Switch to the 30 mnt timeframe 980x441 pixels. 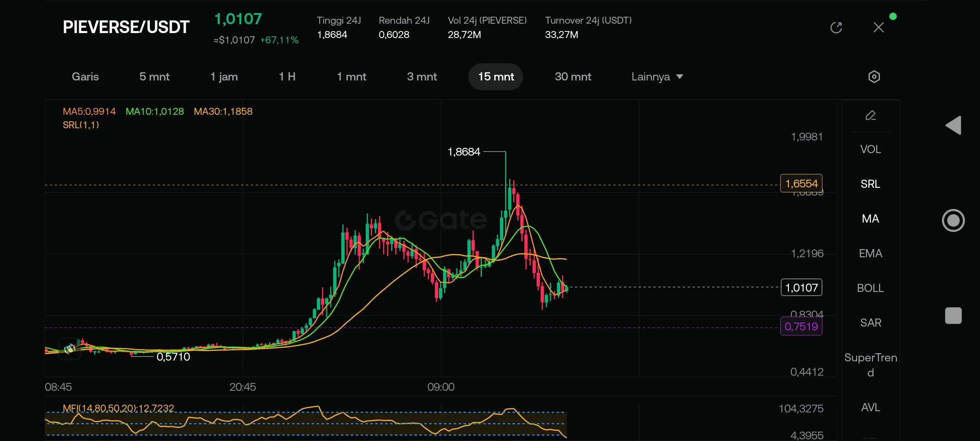pyautogui.click(x=573, y=77)
